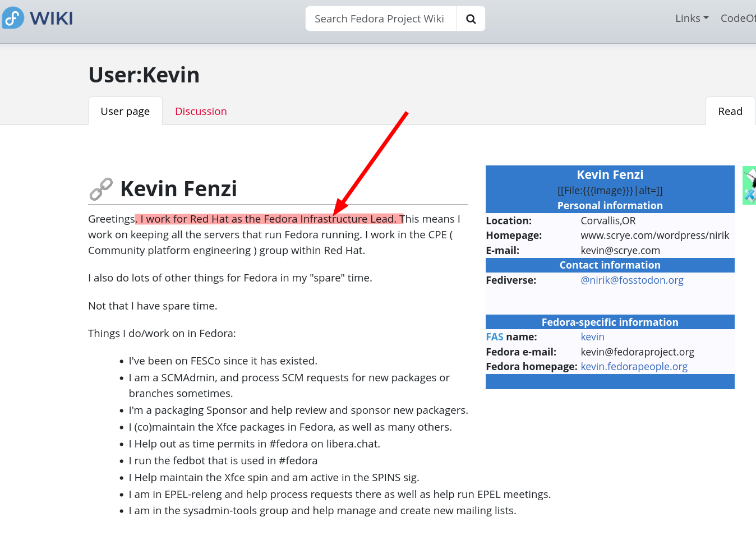The image size is (756, 540).
Task: Click the Xfce spin SPINS sig bullet
Action: coord(274,478)
